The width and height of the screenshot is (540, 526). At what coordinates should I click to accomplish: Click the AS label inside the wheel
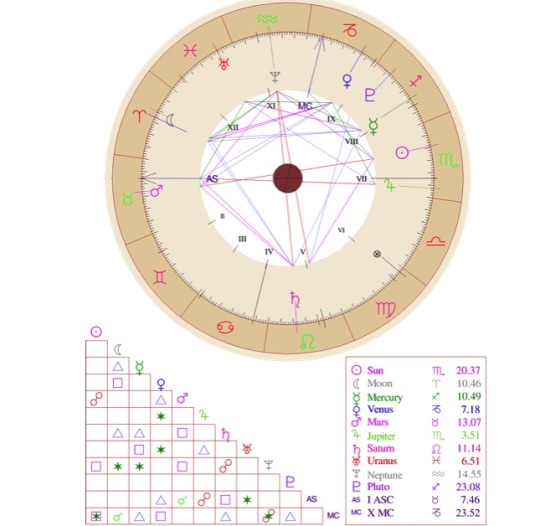point(212,179)
